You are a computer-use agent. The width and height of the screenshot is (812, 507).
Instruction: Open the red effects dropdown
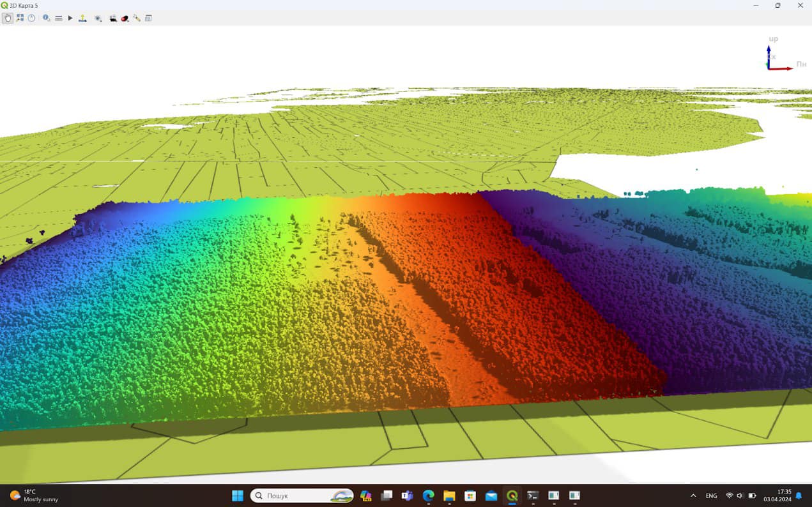point(125,19)
